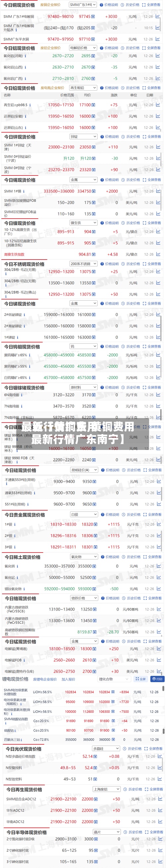Screen dimensions: 166x868
Task: Open trend chart for 氧化铝(广西) row
Action: tap(158, 79)
